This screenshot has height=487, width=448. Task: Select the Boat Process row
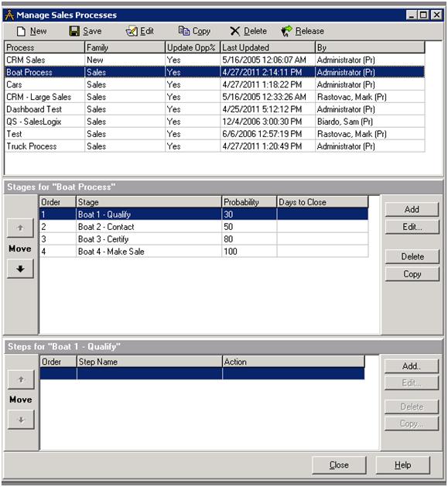click(x=214, y=72)
